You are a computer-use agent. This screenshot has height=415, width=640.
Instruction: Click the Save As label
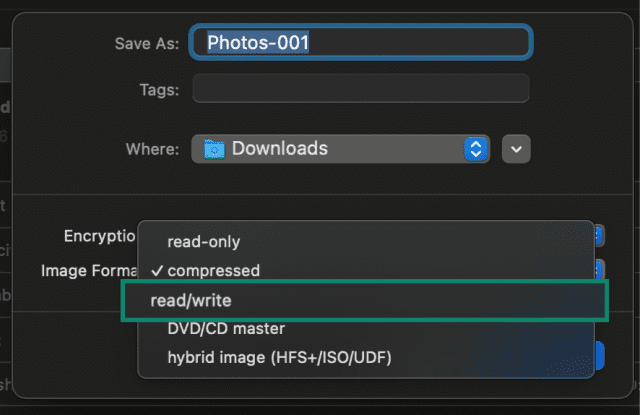pos(147,44)
